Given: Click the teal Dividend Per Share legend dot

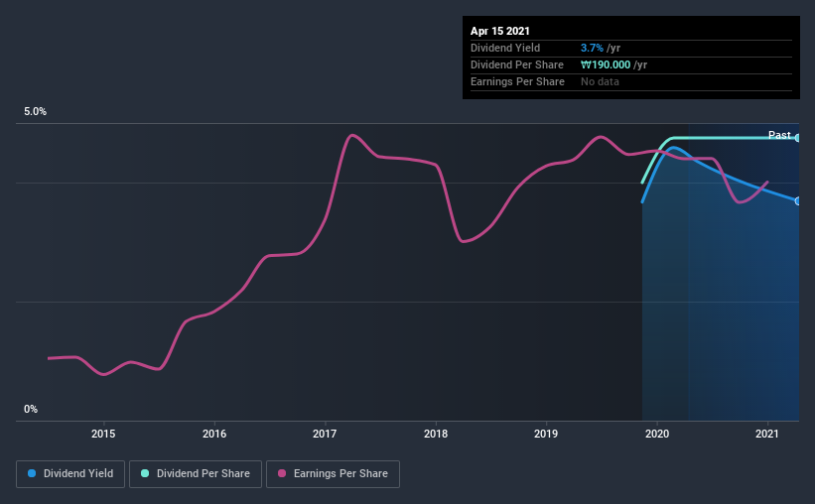Looking at the screenshot, I should point(145,473).
